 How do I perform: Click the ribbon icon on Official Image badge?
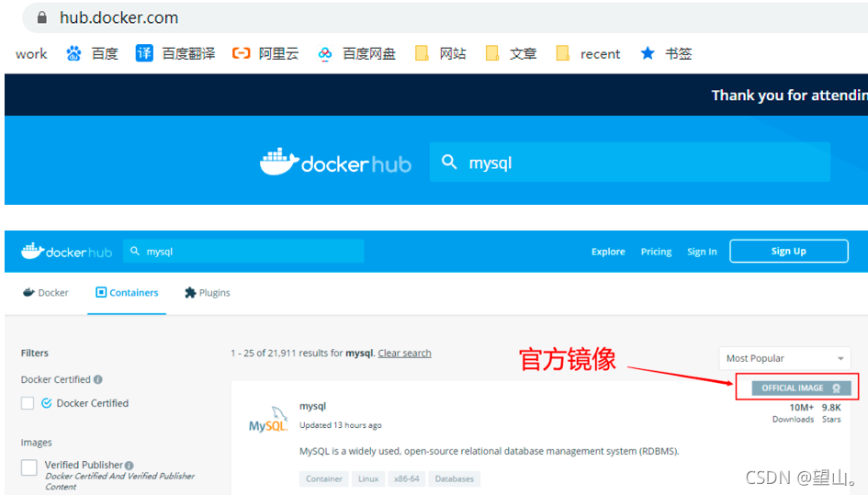point(837,388)
